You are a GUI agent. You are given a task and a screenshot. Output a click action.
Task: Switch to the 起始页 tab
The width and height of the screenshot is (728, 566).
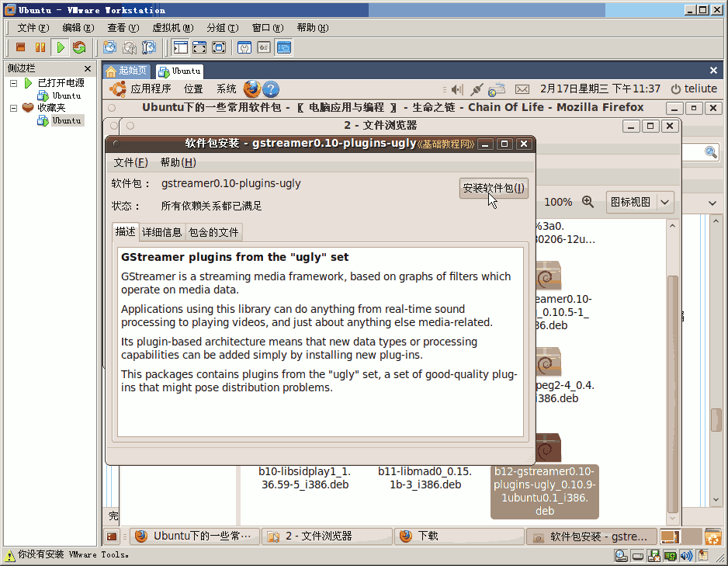coord(127,71)
